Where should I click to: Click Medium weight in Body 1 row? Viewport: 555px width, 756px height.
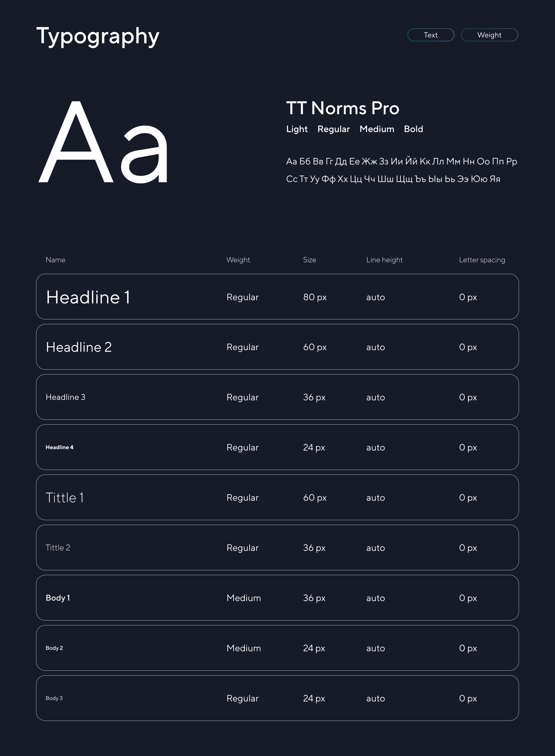(244, 598)
